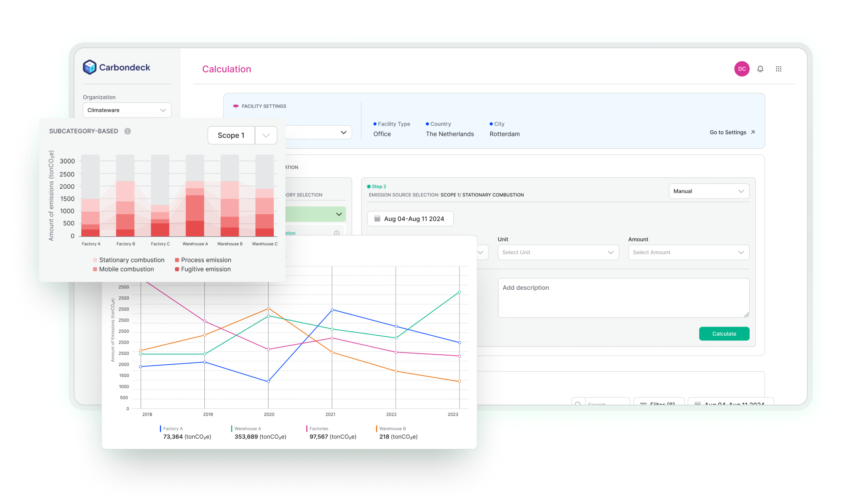Screen dimensions: 852x504
Task: Click the Calculation page title
Action: pos(226,69)
